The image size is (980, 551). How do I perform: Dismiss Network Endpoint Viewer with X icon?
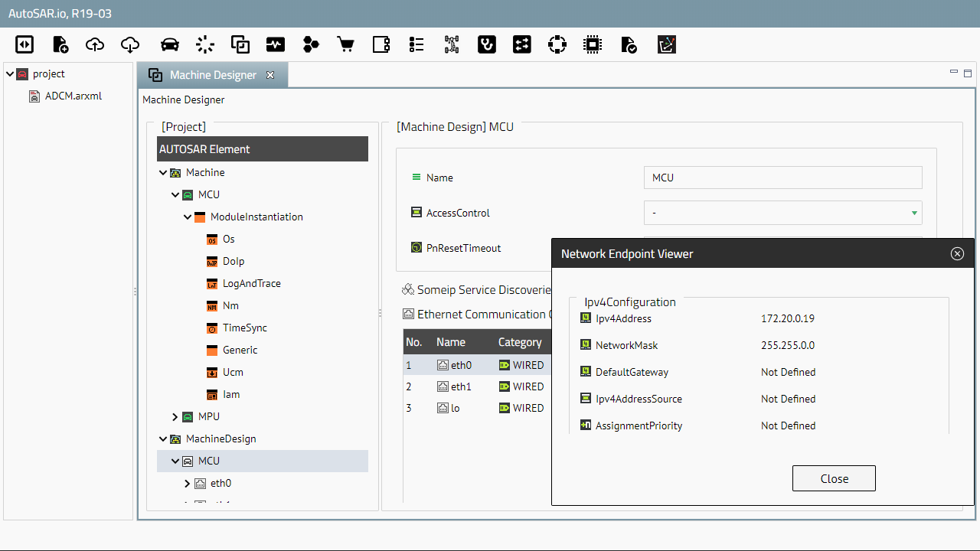[x=957, y=254]
